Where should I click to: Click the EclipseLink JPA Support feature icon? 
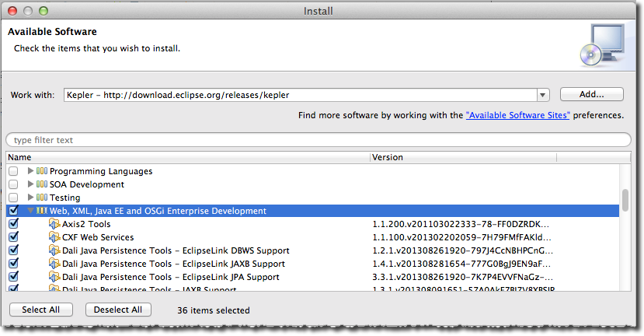point(54,277)
